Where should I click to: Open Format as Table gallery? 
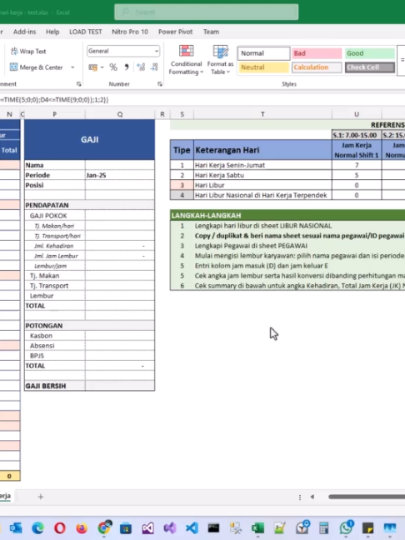pos(220,60)
